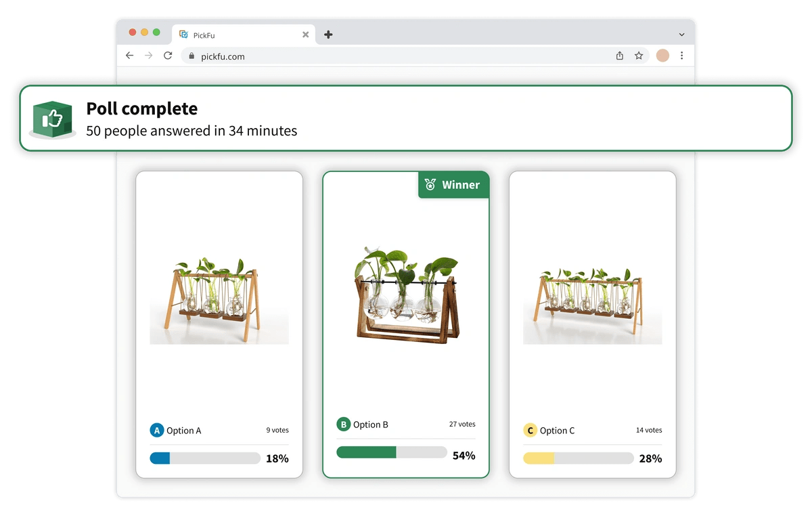Image resolution: width=812 pixels, height=516 pixels.
Task: Click the Winner badge
Action: pos(453,185)
